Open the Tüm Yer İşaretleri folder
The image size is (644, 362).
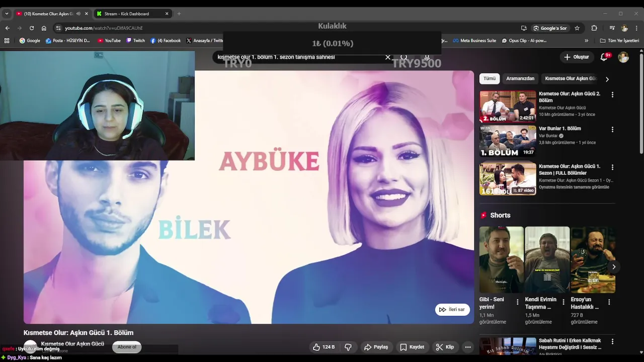click(619, 41)
